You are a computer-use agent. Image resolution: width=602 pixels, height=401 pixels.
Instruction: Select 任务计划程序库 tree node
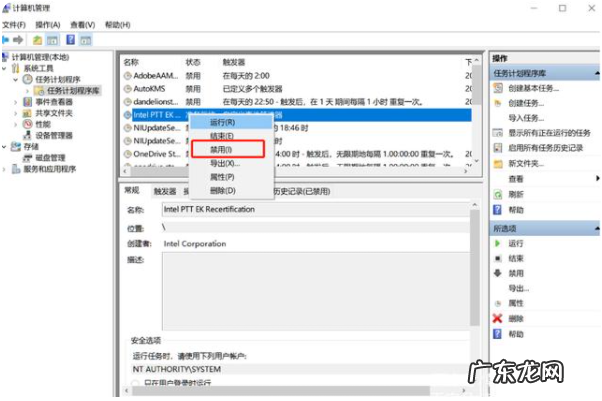[x=73, y=91]
